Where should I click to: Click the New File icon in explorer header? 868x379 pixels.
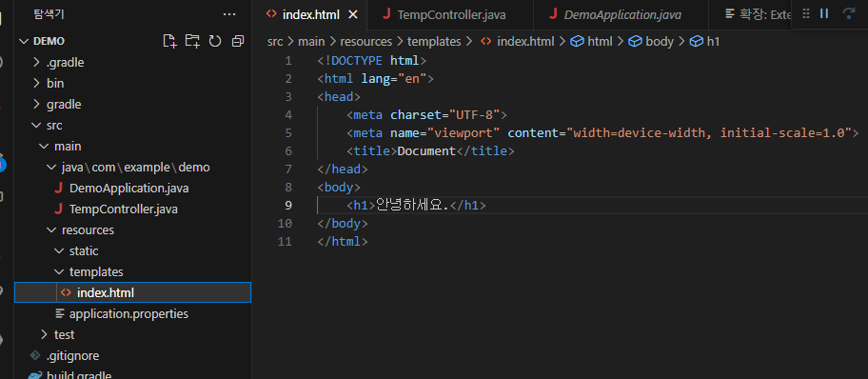[x=170, y=41]
